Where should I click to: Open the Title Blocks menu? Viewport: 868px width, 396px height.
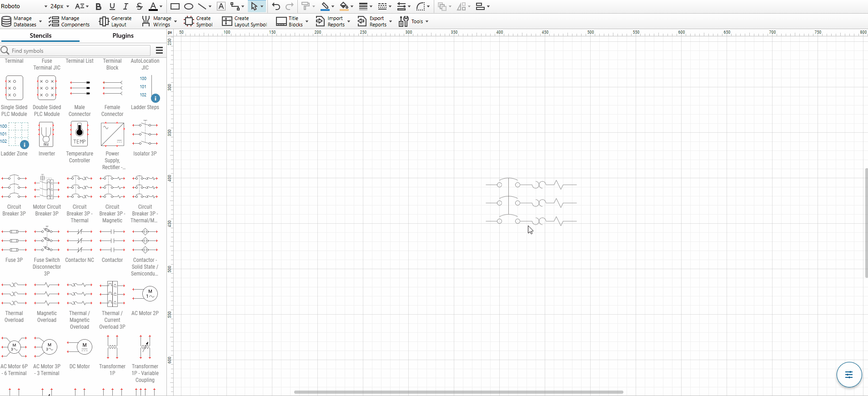(292, 21)
